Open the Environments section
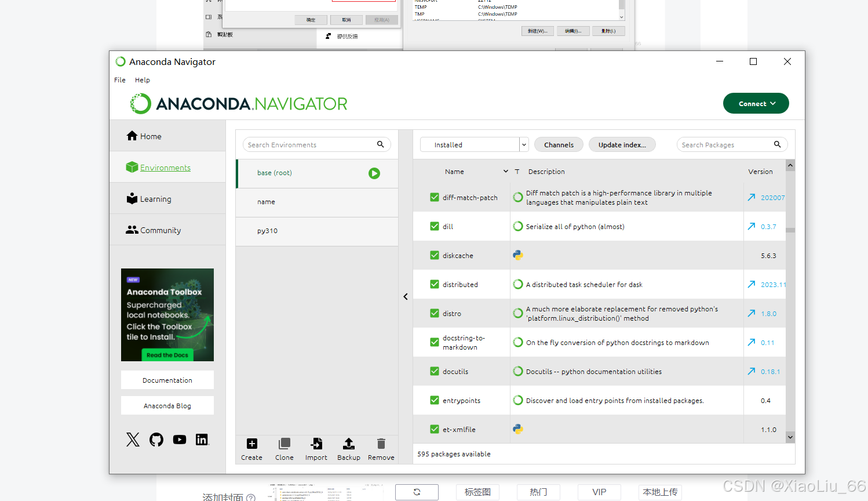The width and height of the screenshot is (868, 501). pos(167,167)
